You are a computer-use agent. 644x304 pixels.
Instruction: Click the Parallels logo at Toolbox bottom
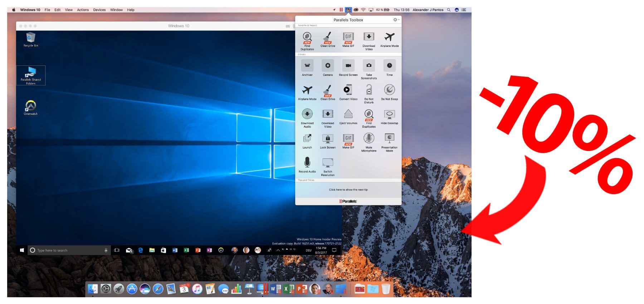click(x=348, y=201)
